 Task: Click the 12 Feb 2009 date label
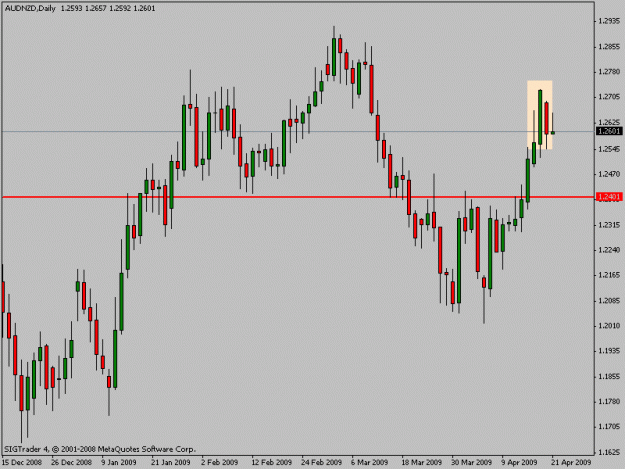[x=271, y=462]
